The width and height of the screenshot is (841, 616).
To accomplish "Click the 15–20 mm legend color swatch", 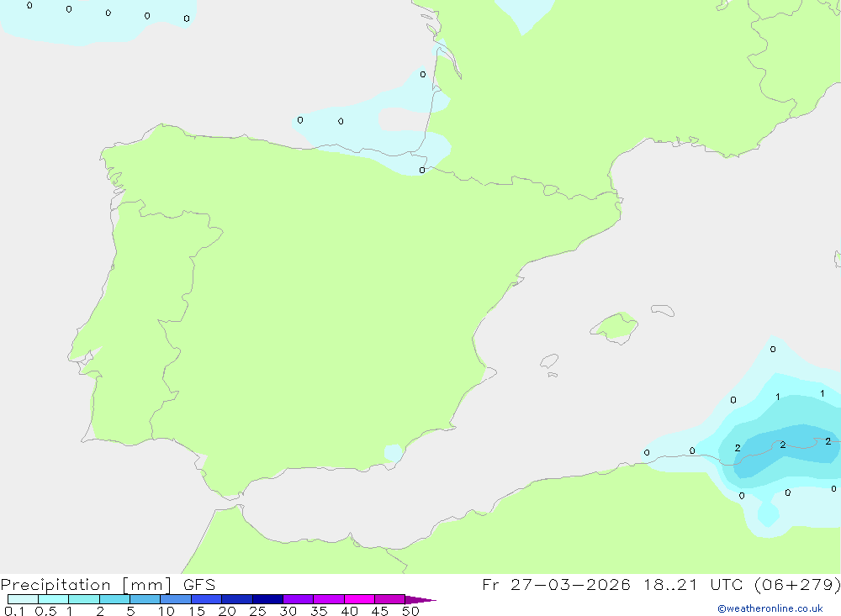I will click(x=207, y=599).
